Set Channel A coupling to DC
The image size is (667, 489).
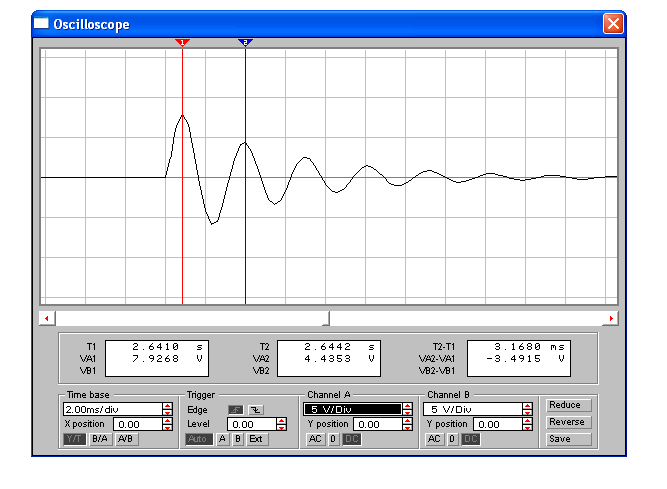coord(352,439)
